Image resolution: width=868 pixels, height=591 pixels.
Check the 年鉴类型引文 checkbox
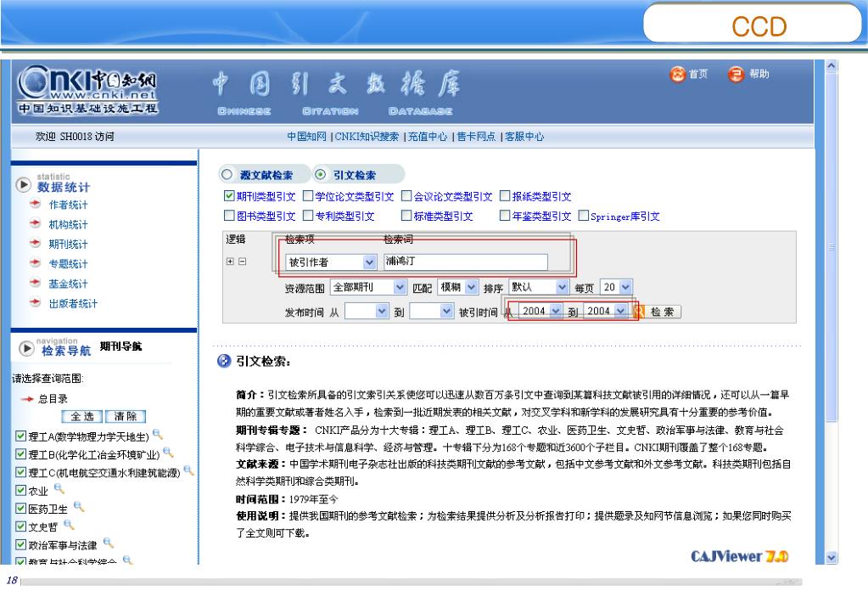click(x=505, y=215)
